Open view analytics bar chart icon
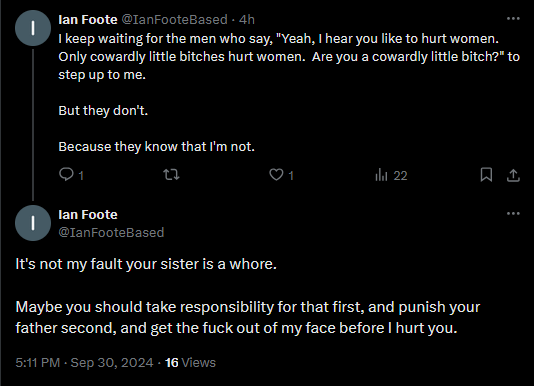The image size is (534, 386). click(x=381, y=175)
